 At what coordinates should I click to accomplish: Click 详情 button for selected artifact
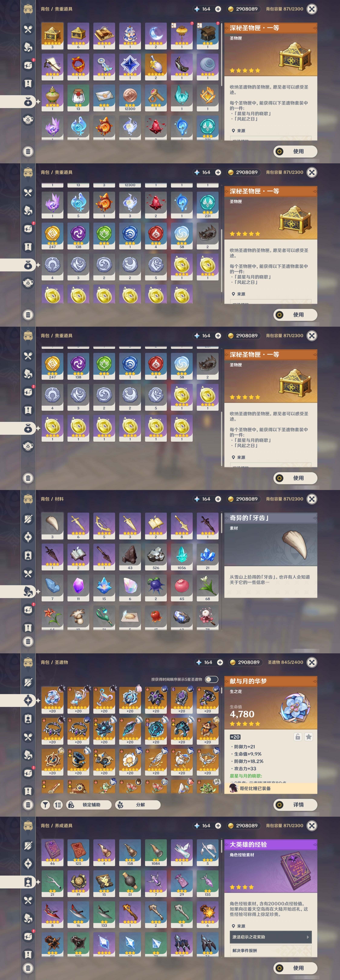(x=296, y=805)
